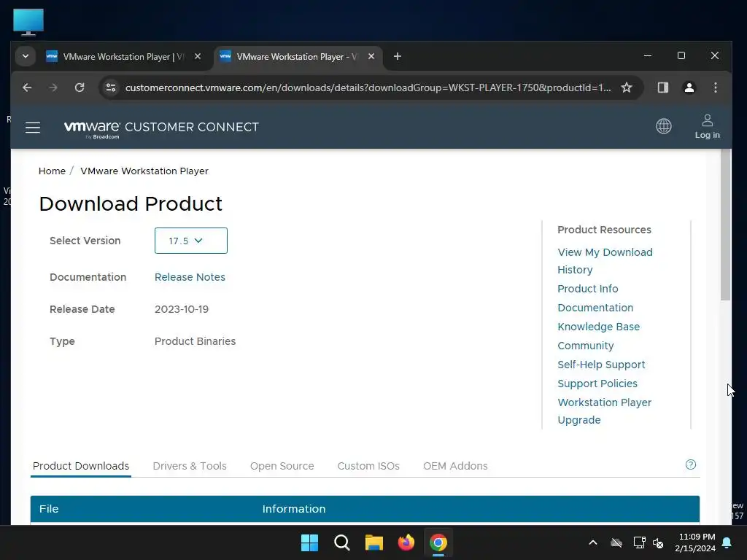Open Chrome three-dot menu
747x560 pixels.
(x=715, y=87)
